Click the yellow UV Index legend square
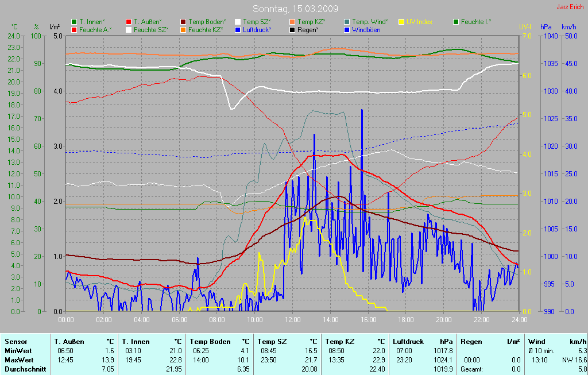Screen dimensions: 588x375 [401, 22]
